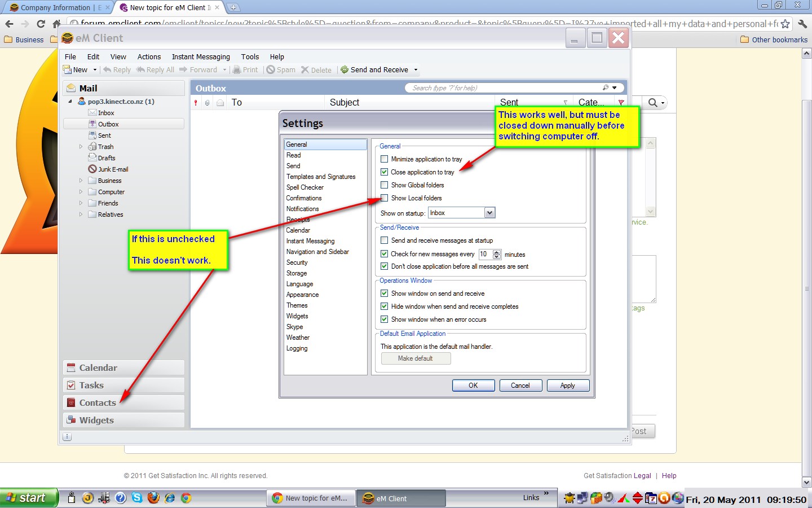Image resolution: width=812 pixels, height=508 pixels.
Task: Open the search options dropdown in Outbox bar
Action: click(x=615, y=87)
